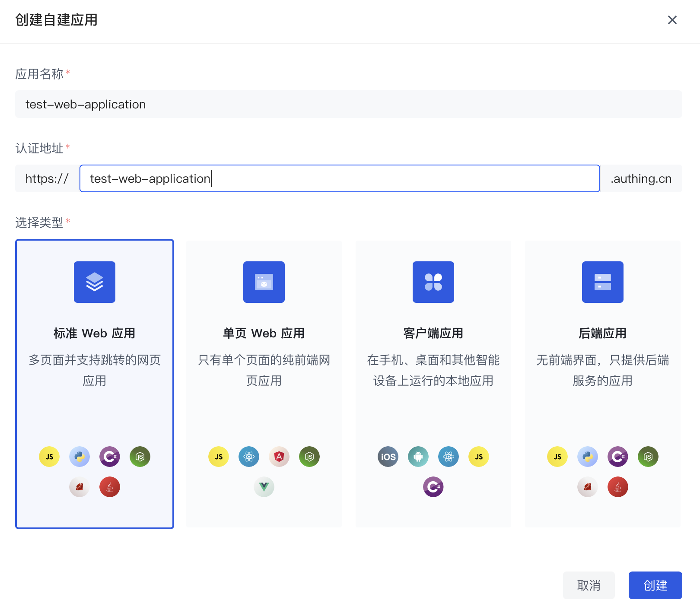Image resolution: width=700 pixels, height=616 pixels.
Task: Select the 标准 Web 应用 type card
Action: coord(94,384)
